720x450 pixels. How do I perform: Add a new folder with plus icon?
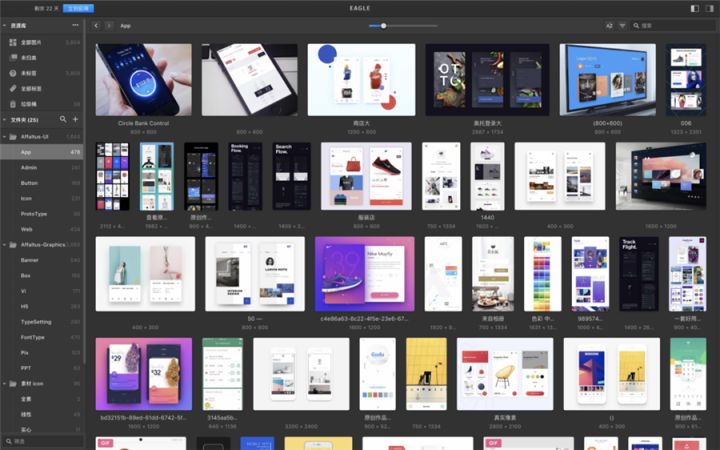[x=75, y=119]
